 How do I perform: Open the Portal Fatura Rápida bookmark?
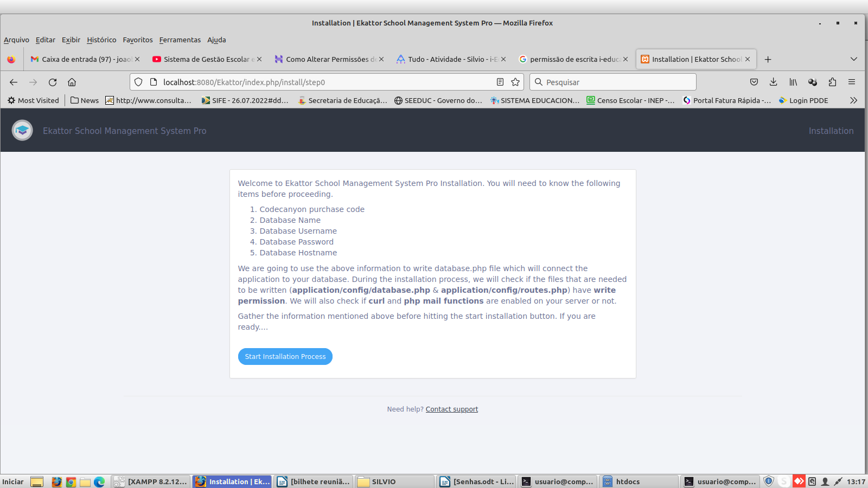click(727, 100)
